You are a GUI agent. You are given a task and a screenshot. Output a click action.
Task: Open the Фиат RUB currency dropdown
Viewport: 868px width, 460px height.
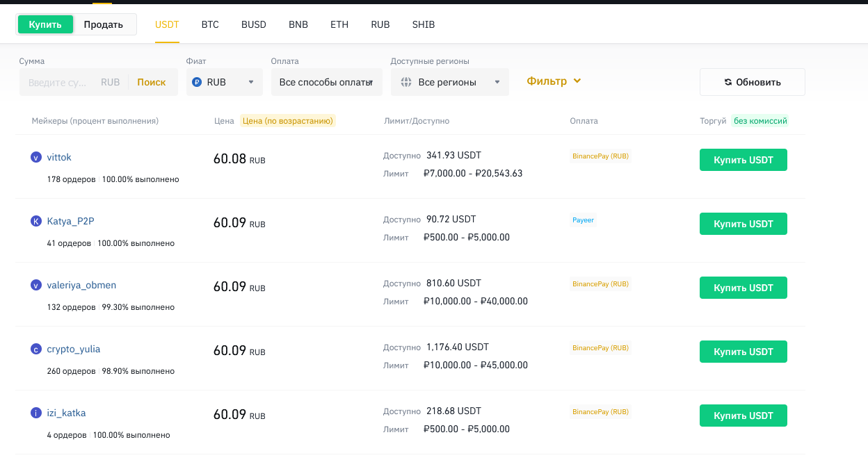tap(225, 82)
